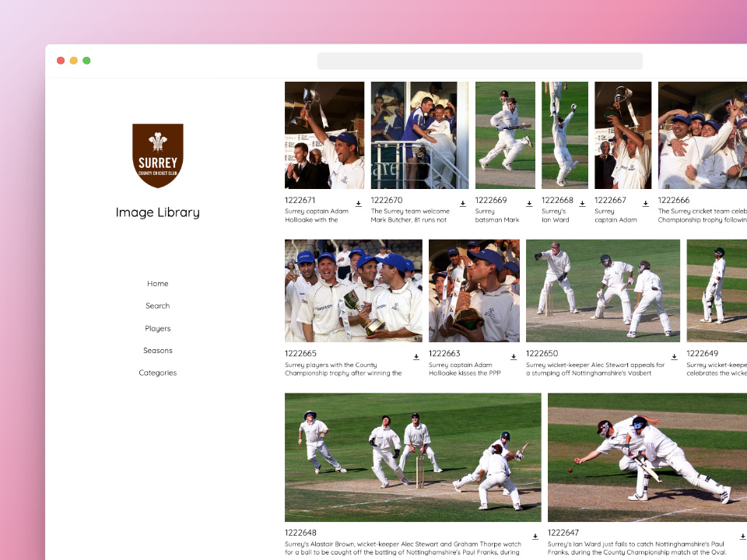Screen dimensions: 747x560
Task: Download image 1222668
Action: coord(582,204)
